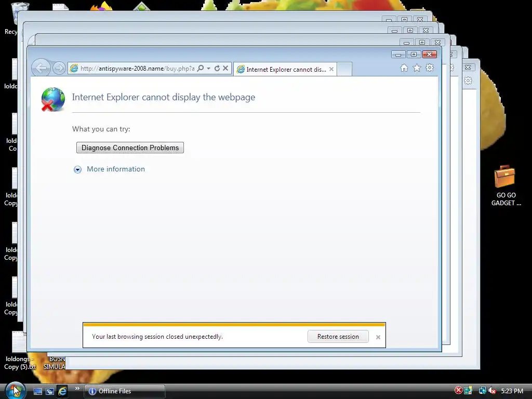The image size is (532, 399).
Task: Click the muted volume tray icon
Action: click(x=492, y=391)
